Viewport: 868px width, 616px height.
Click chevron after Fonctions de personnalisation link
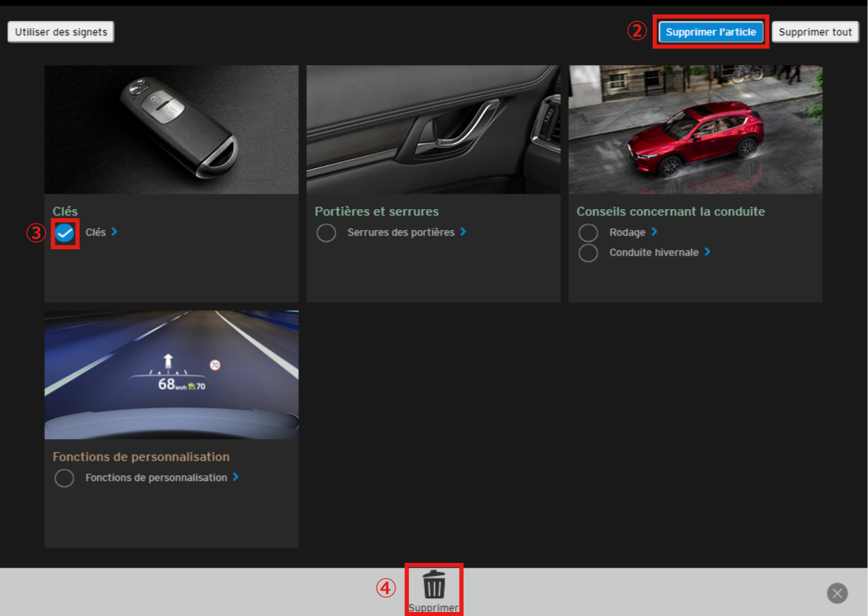[x=235, y=477]
